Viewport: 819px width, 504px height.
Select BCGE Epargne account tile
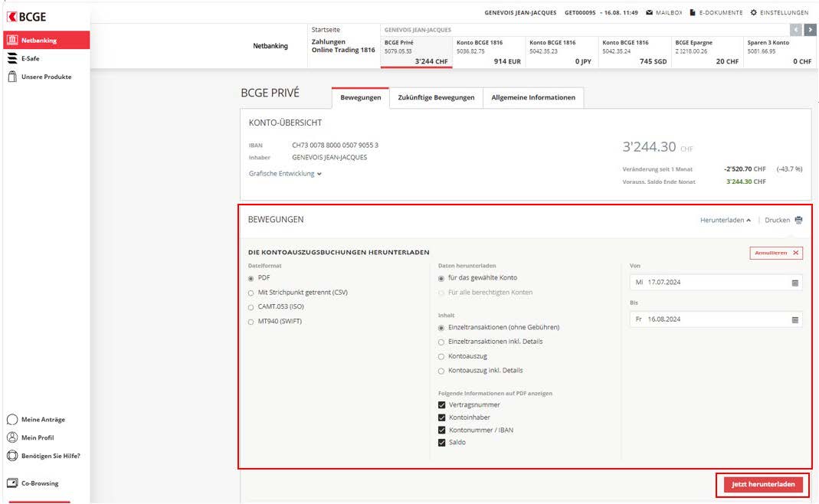click(707, 52)
